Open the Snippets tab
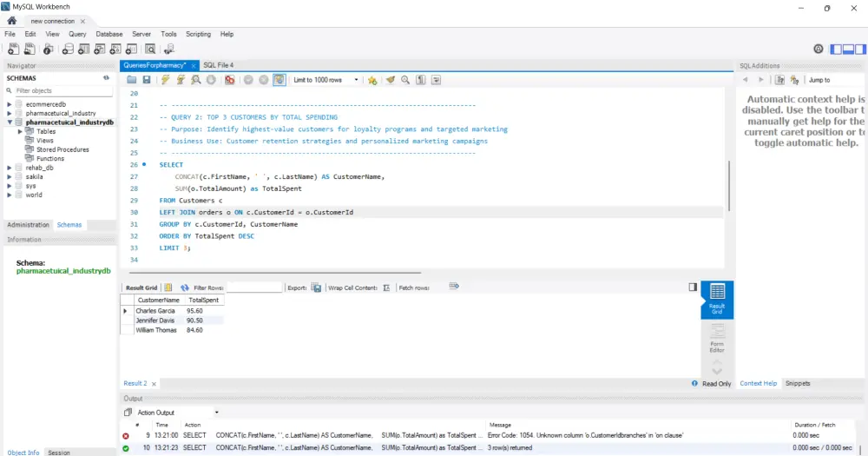Image resolution: width=868 pixels, height=456 pixels. point(798,383)
